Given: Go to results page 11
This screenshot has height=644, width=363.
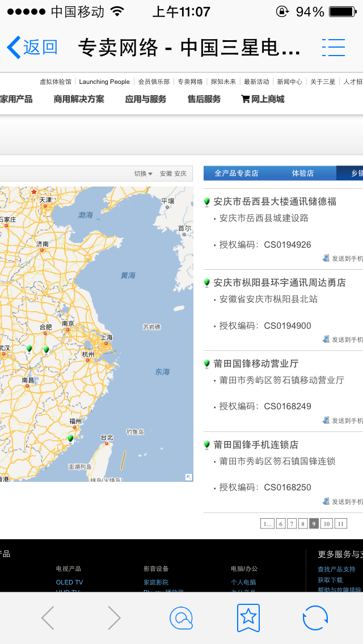Looking at the screenshot, I should coord(340,524).
